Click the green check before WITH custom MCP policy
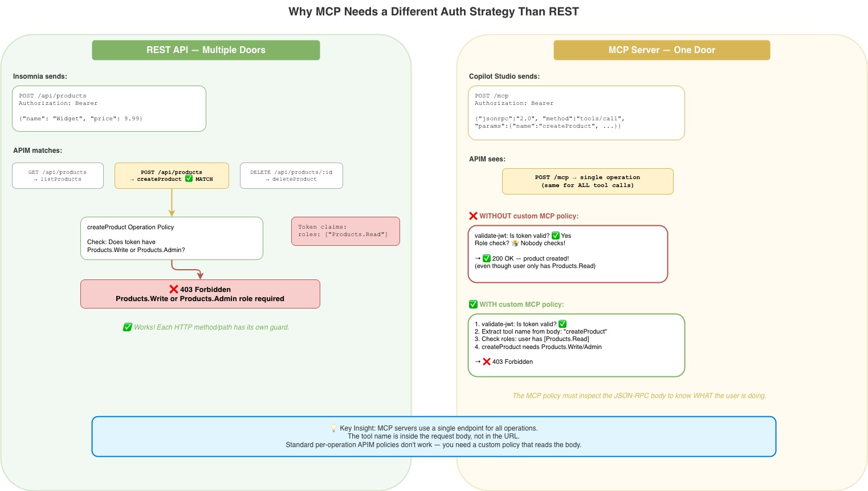The height and width of the screenshot is (491, 868). [x=472, y=305]
